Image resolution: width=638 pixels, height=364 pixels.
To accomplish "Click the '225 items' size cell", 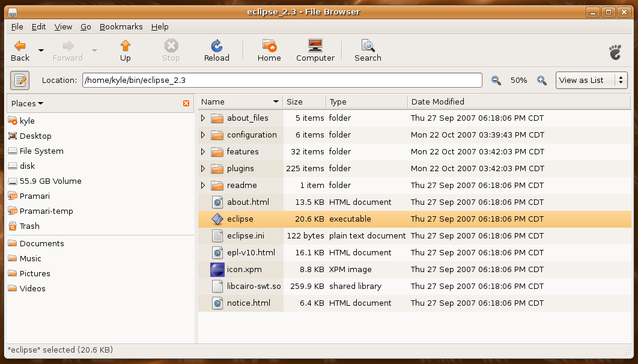I will 305,168.
